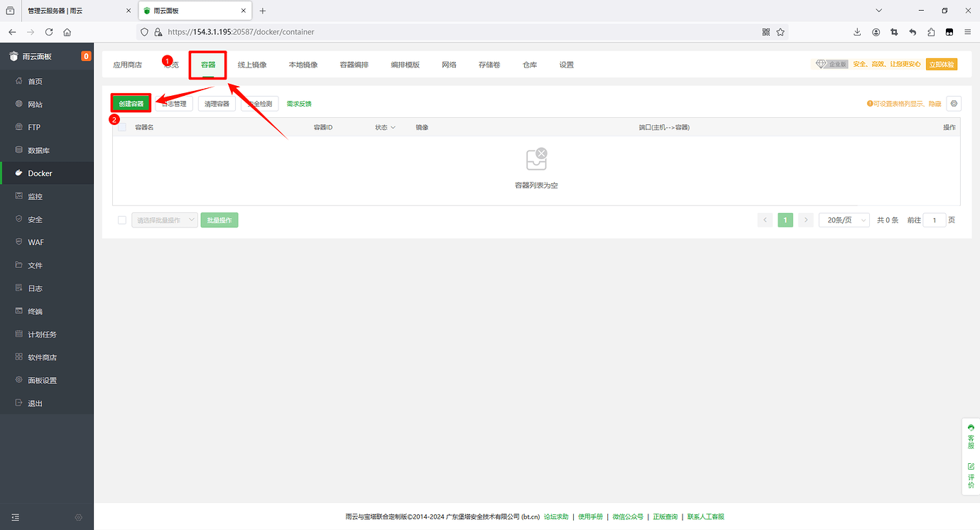The image size is (980, 530).
Task: Expand the 请选择批量操作 dropdown
Action: click(164, 220)
